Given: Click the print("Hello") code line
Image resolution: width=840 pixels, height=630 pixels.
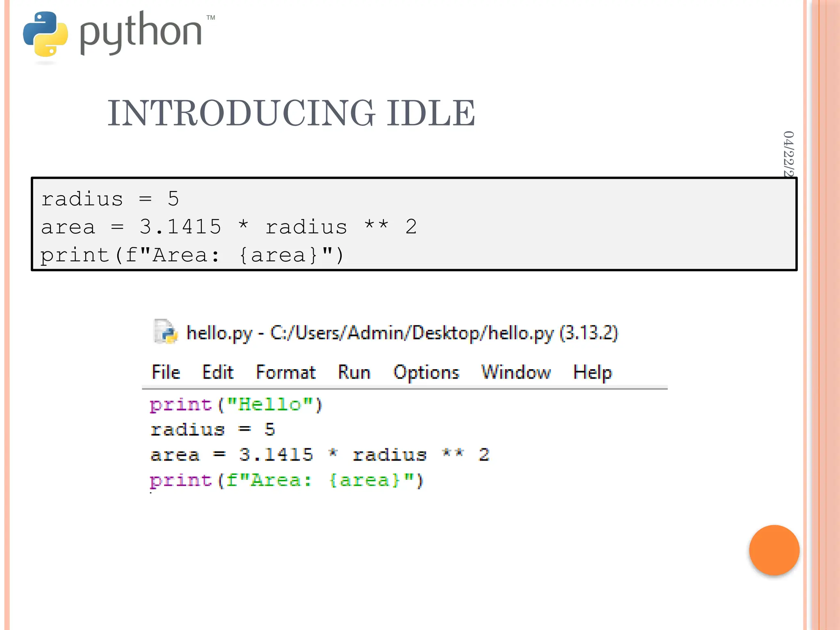Looking at the screenshot, I should click(236, 405).
